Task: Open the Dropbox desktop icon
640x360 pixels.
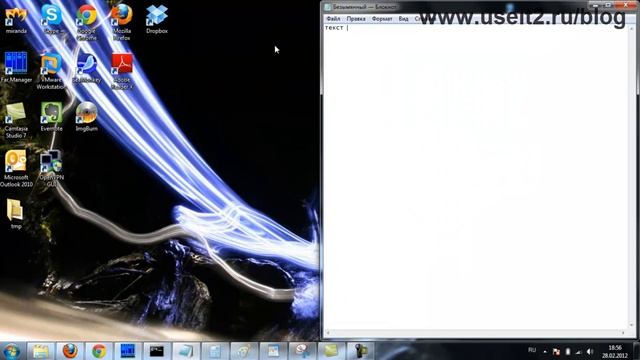Action: click(x=157, y=20)
